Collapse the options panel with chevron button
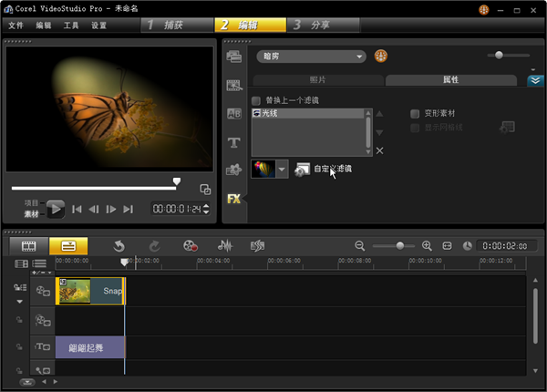 coord(535,80)
